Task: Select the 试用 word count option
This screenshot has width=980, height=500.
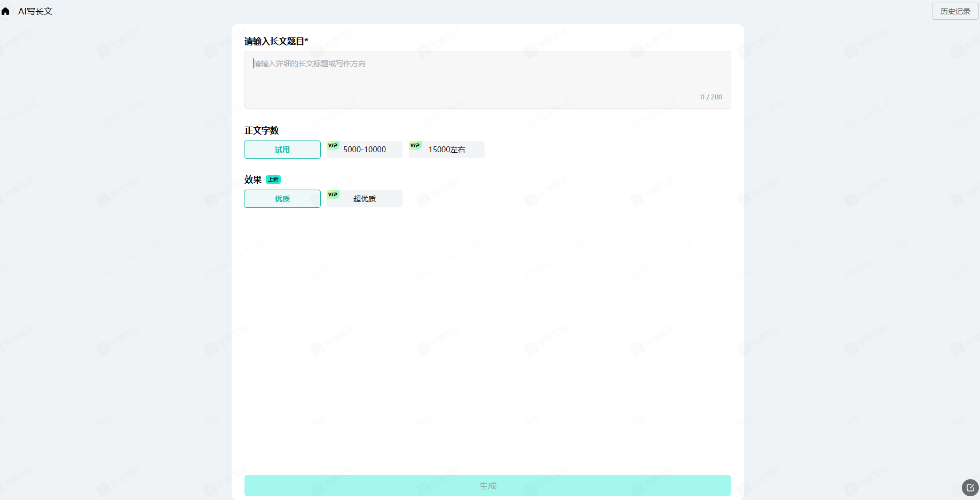Action: tap(282, 150)
